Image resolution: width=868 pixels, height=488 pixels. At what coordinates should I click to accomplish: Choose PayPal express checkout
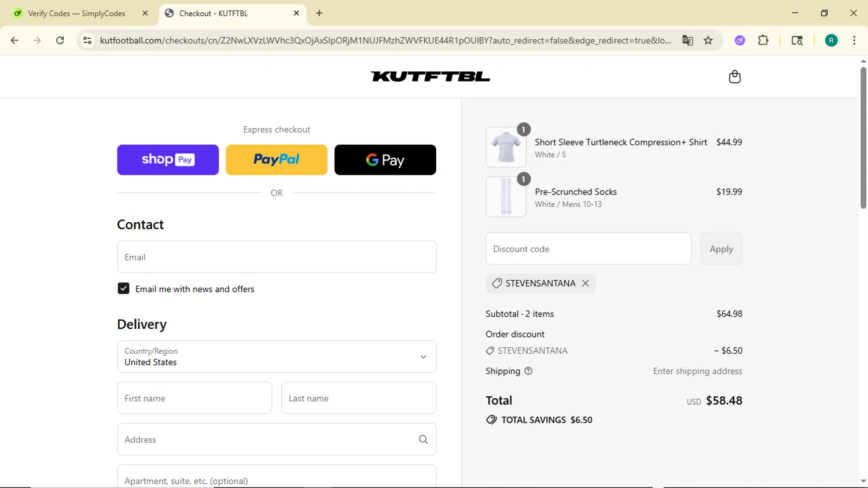tap(277, 160)
